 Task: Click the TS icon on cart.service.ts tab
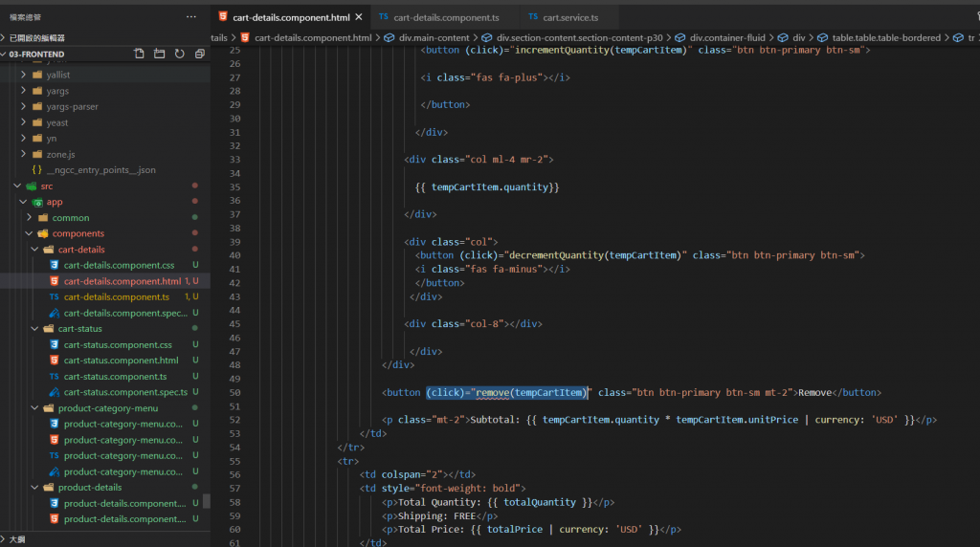[x=532, y=17]
